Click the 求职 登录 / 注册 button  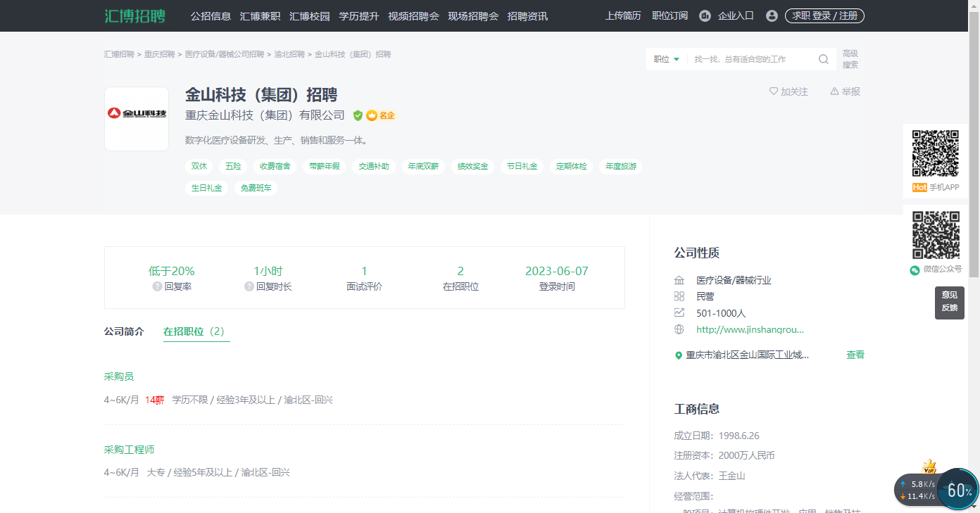824,15
